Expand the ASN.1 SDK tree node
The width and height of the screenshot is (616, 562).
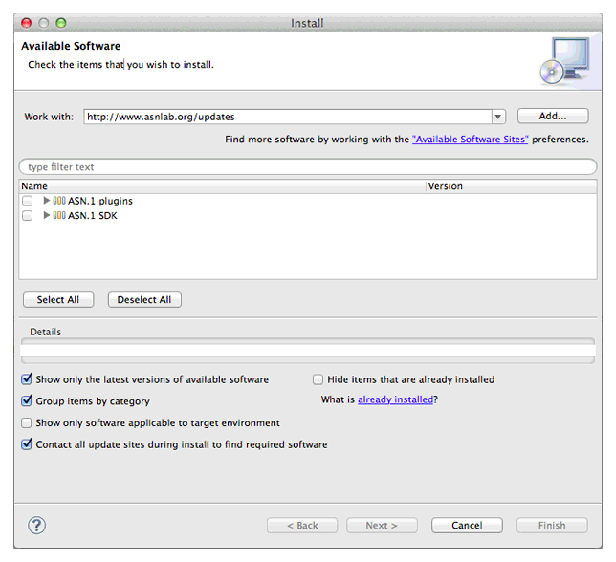coord(47,215)
